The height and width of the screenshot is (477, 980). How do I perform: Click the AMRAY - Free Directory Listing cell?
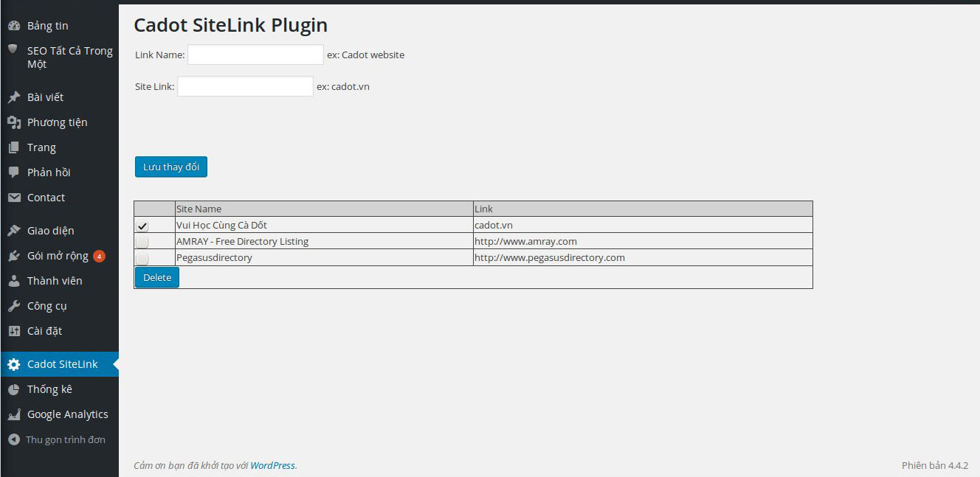tap(324, 241)
